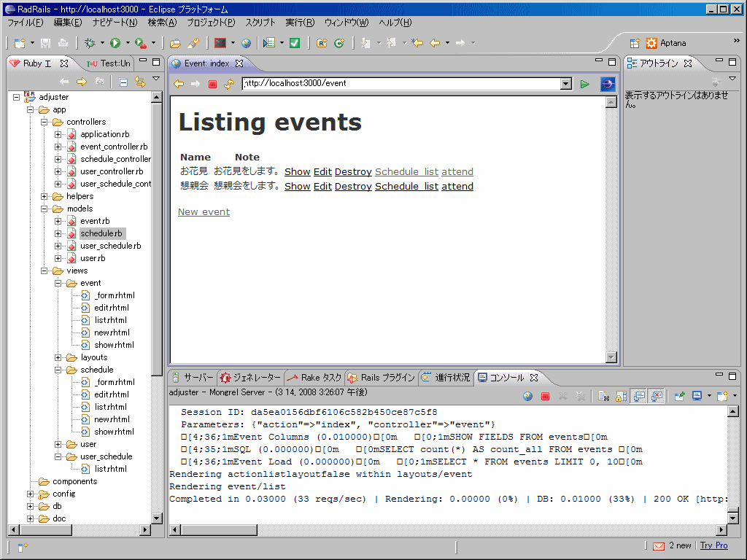
Task: Select schedule.rb in models folder
Action: pos(101,233)
